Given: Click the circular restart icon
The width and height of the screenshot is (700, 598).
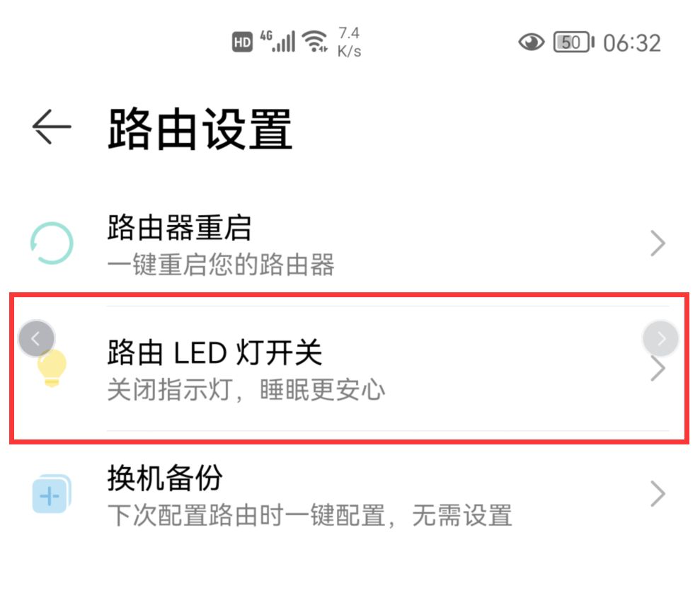Looking at the screenshot, I should (x=52, y=243).
